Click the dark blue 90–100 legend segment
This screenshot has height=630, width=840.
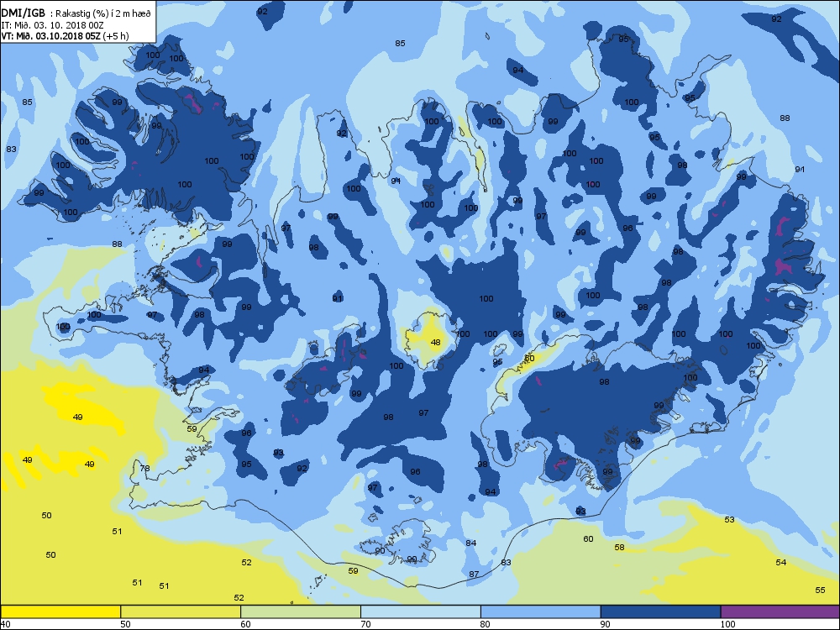[x=660, y=612]
